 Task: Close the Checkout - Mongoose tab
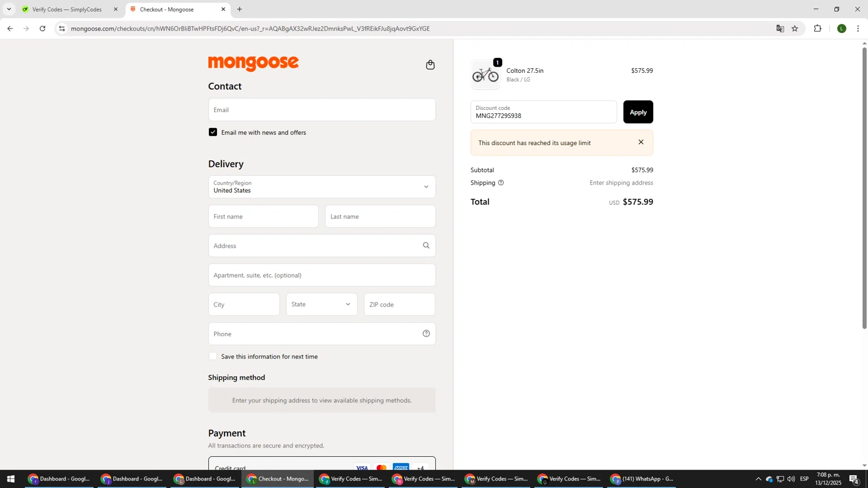coord(223,9)
